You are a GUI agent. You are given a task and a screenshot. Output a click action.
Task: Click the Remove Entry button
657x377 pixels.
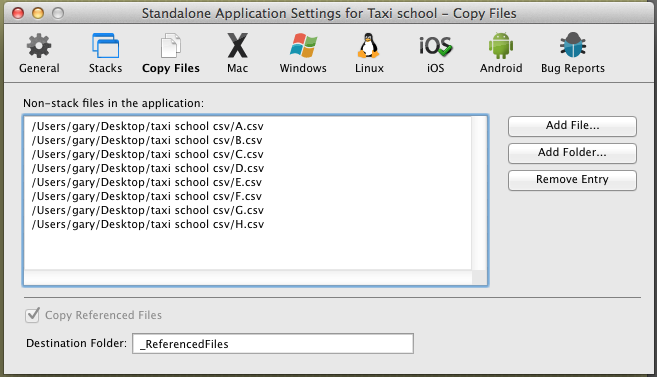tap(572, 180)
